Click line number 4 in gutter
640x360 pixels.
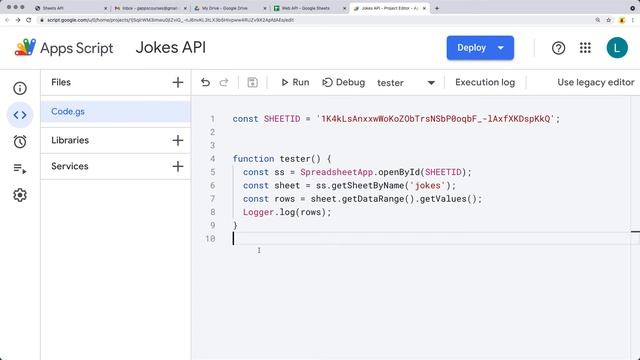[212, 159]
